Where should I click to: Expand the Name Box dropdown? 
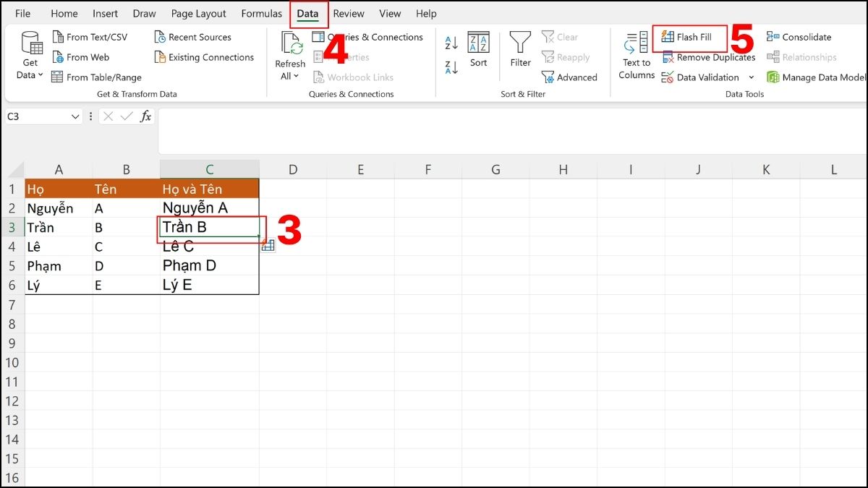(76, 116)
